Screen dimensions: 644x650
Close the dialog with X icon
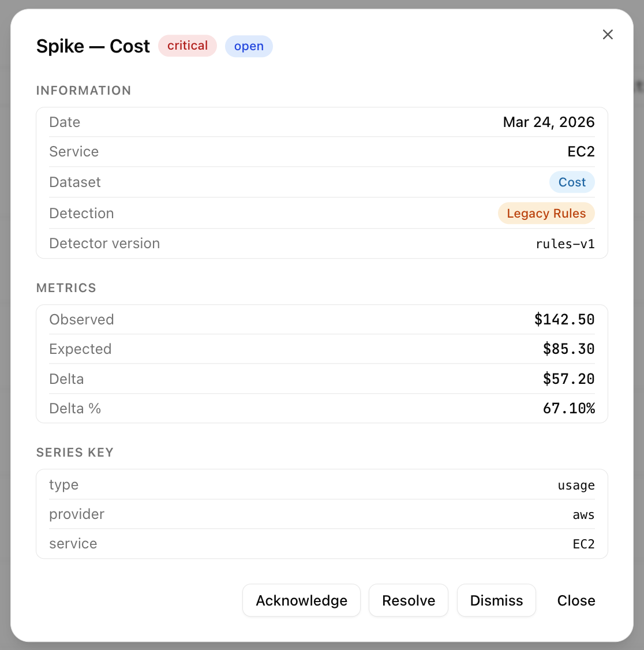608,35
